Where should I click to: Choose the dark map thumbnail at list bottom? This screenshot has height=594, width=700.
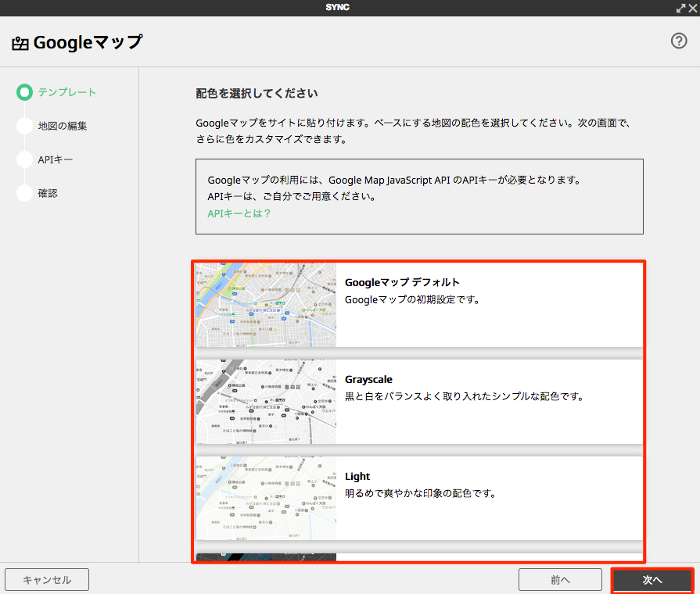click(266, 557)
